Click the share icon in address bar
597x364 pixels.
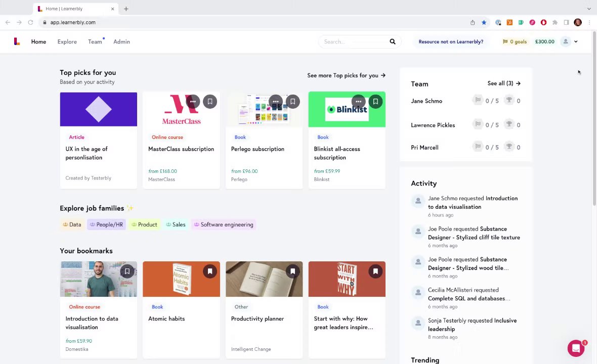pyautogui.click(x=473, y=22)
